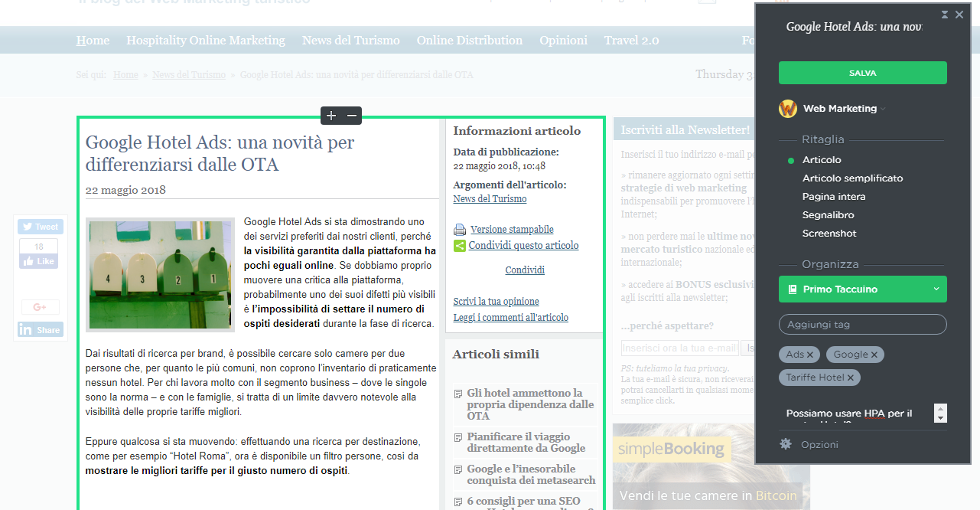Open Opzioni clipper settings
Image resolution: width=980 pixels, height=510 pixels.
(x=819, y=445)
